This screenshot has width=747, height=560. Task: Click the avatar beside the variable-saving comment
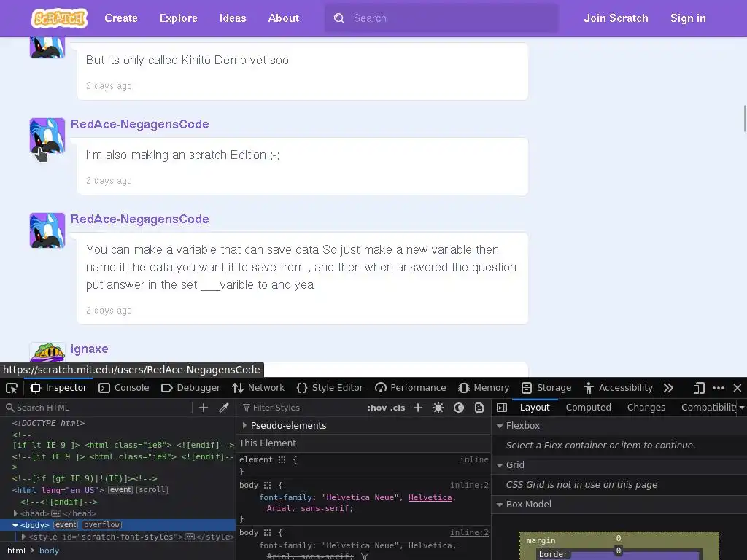[47, 230]
